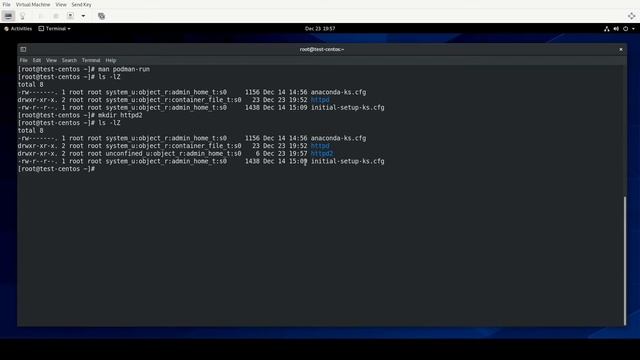
Task: Open the Virtual Machine menu
Action: pos(33,4)
